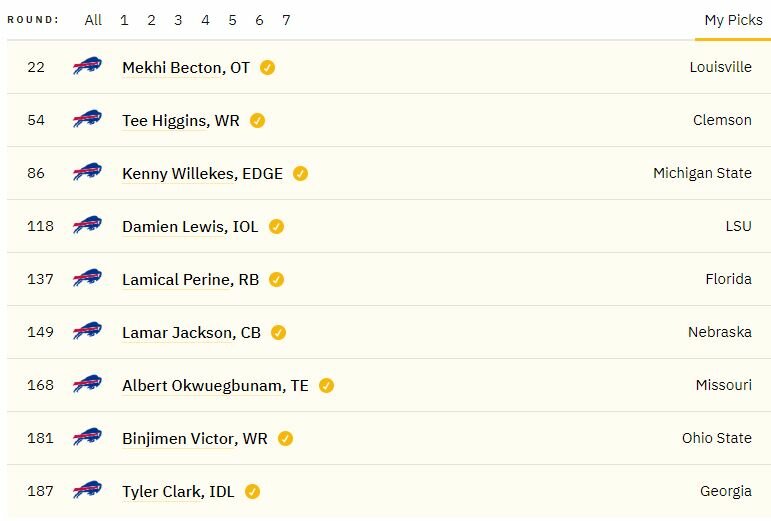
Task: Click the gold checkmark beside Albert Okwuegbunam
Action: 326,386
